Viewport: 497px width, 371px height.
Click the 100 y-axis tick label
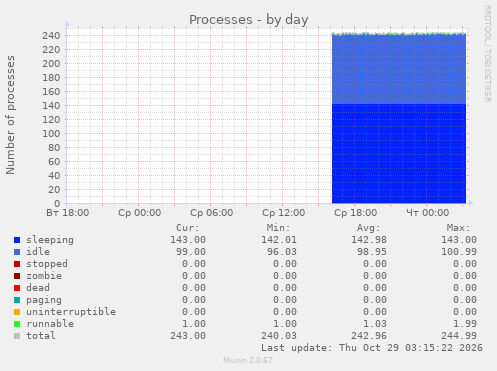(51, 134)
